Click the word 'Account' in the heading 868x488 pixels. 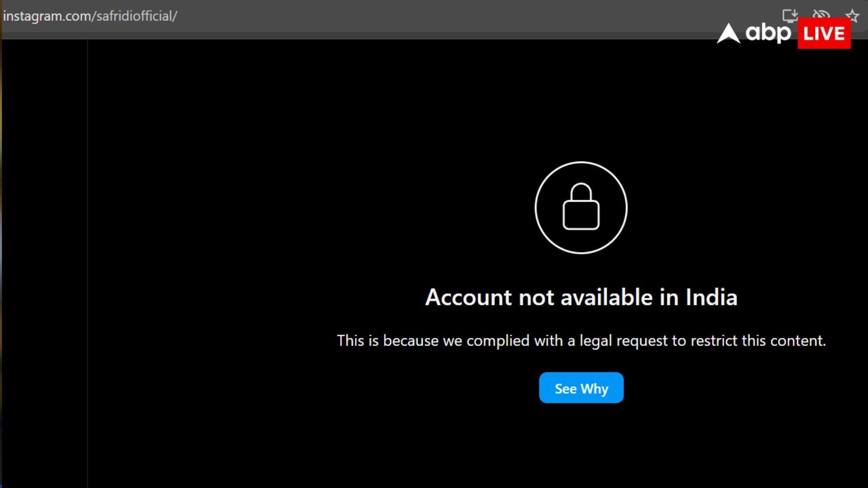[x=468, y=297]
